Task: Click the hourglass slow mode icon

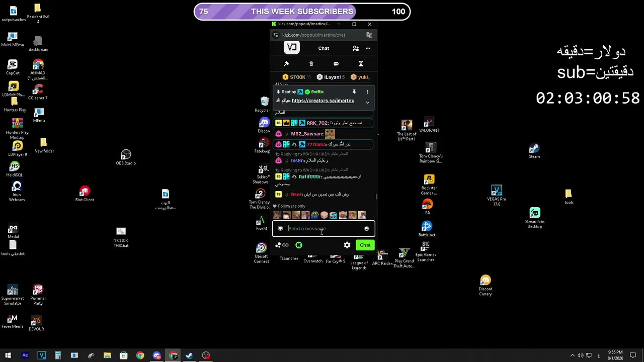Action: [x=361, y=64]
